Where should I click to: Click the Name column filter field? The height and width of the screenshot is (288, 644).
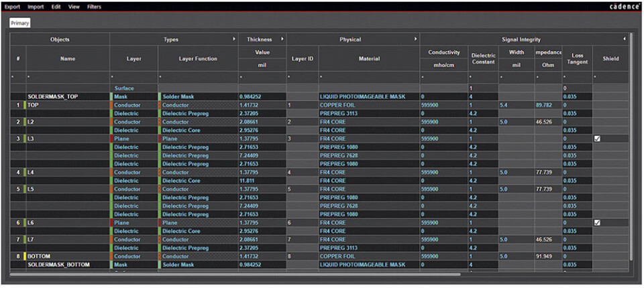point(68,77)
